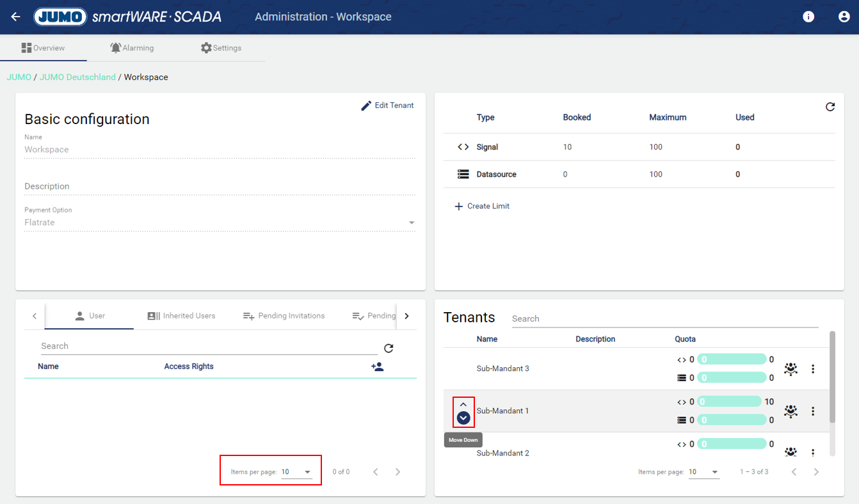Switch to the Alarming tab
This screenshot has width=859, height=504.
tap(132, 48)
